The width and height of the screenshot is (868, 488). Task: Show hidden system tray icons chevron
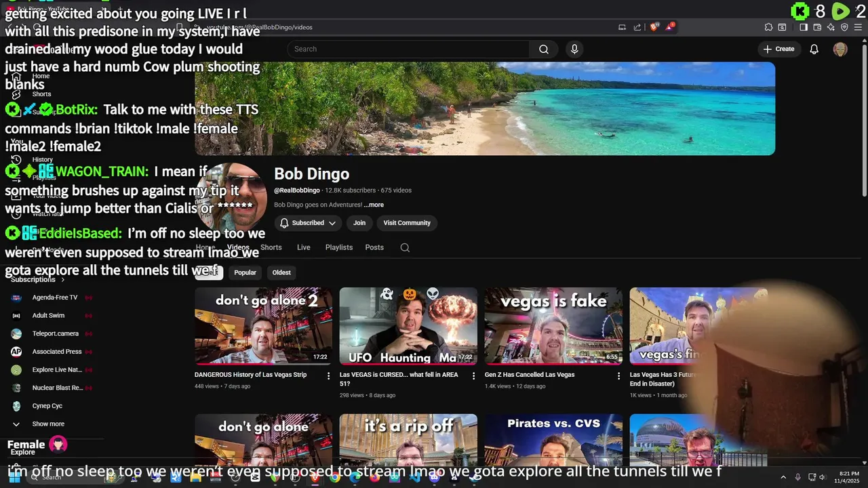(783, 477)
